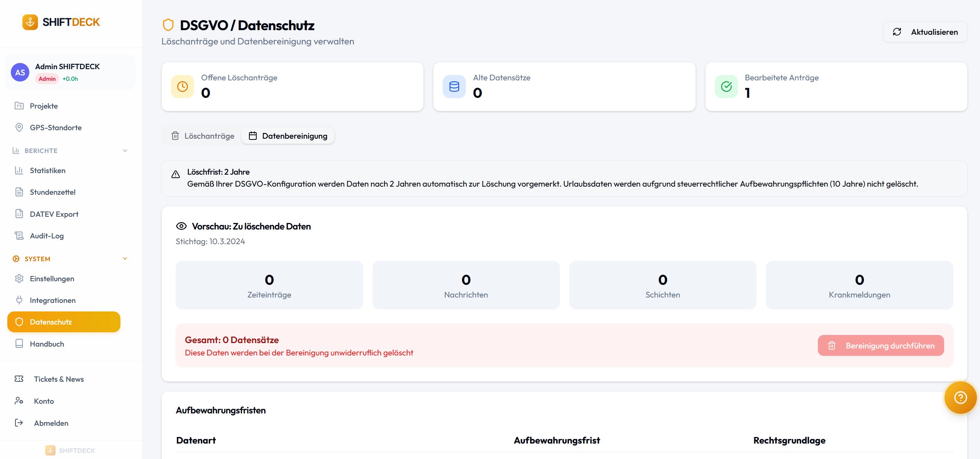Click the clock icon of Offene Löschanträge
The height and width of the screenshot is (459, 980).
click(x=183, y=87)
